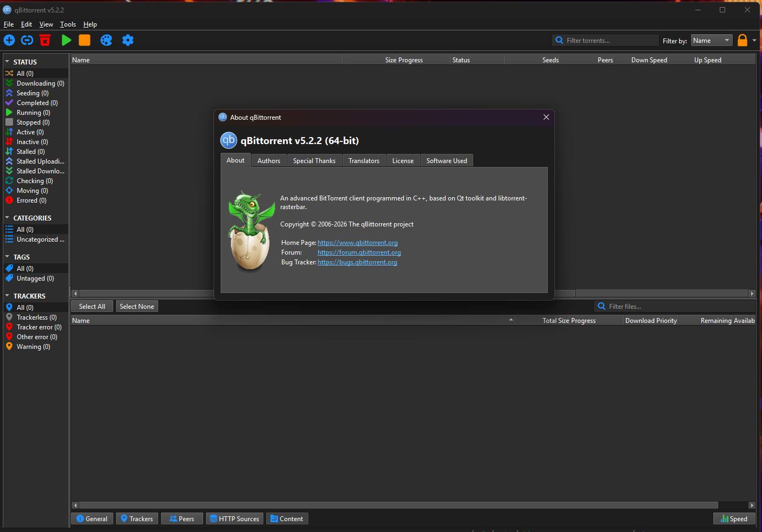Viewport: 762px width, 532px height.
Task: Switch to the Software Used tab
Action: [x=447, y=161]
